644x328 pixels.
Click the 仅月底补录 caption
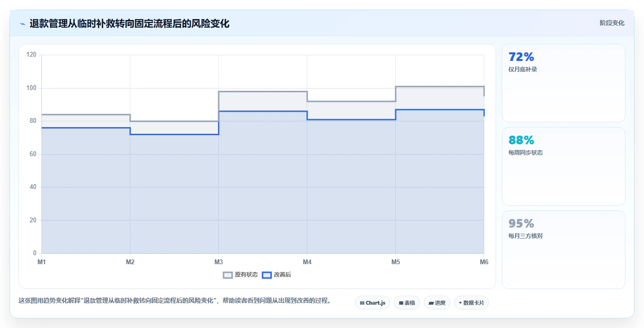coord(523,70)
